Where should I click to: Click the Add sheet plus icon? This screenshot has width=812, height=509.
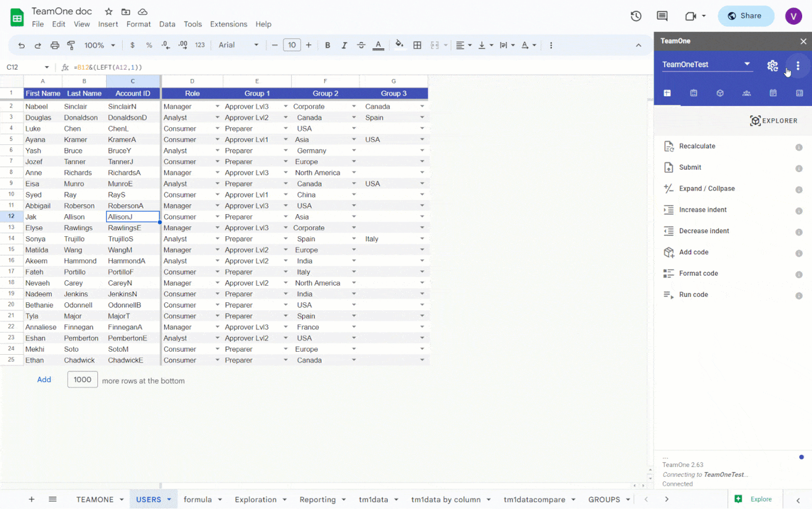[31, 499]
